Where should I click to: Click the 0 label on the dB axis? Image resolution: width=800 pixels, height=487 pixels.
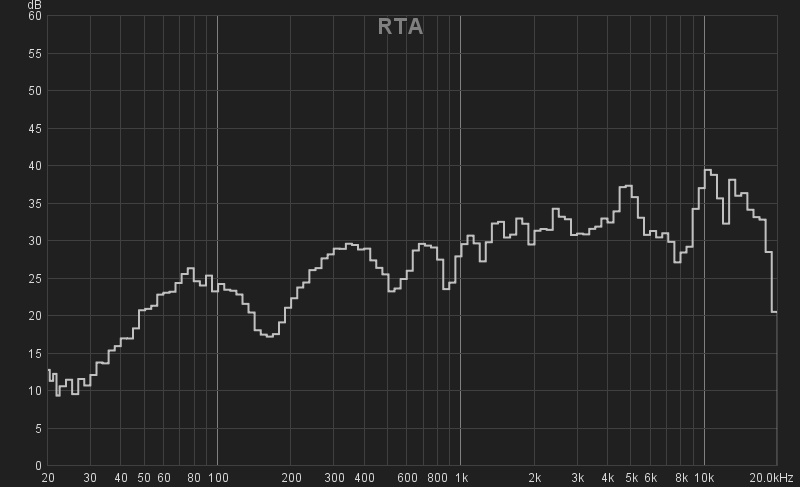[38, 466]
